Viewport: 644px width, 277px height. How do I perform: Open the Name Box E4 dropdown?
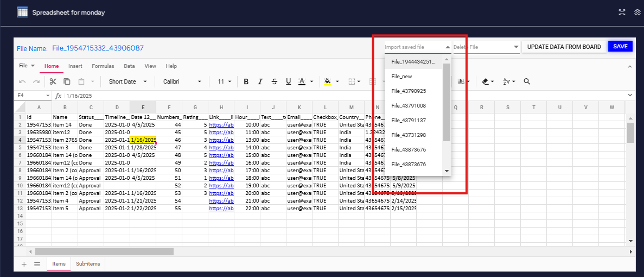pos(48,96)
